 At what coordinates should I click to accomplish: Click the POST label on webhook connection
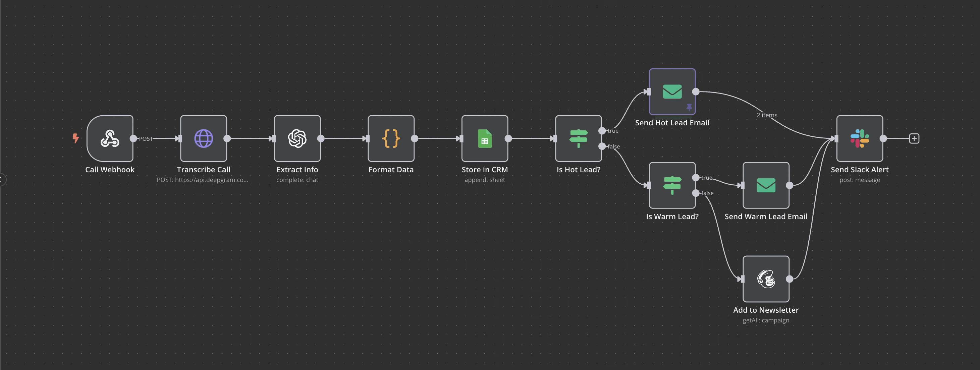[x=146, y=139]
